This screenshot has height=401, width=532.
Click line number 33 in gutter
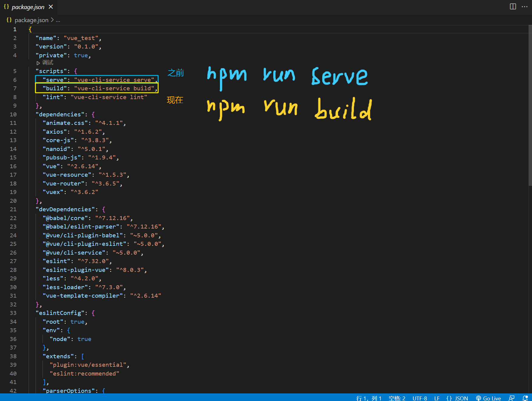(13, 313)
